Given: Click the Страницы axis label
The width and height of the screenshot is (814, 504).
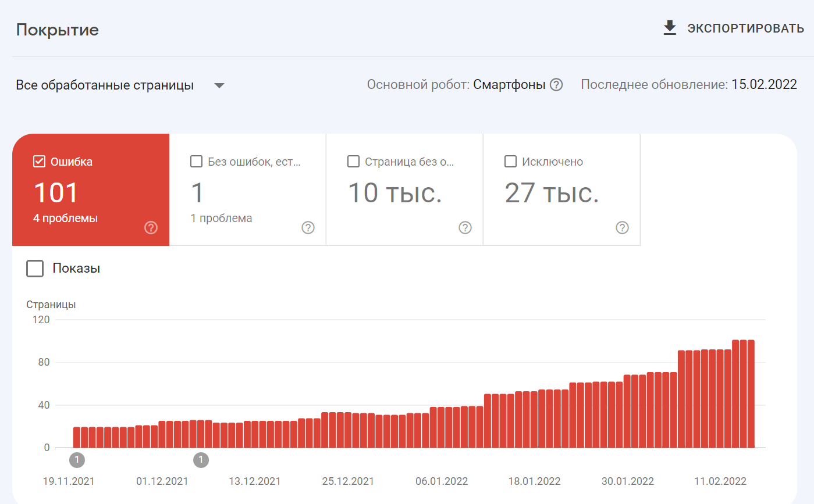Looking at the screenshot, I should point(51,305).
